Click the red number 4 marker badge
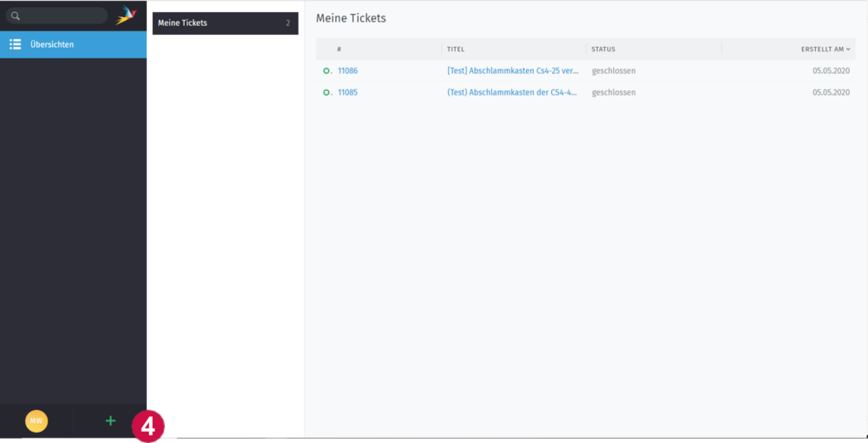This screenshot has height=443, width=868. pos(148,426)
